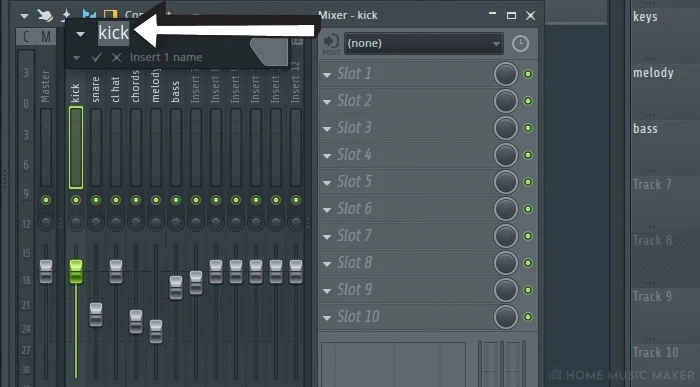Click the chords track pan knob

(x=136, y=223)
